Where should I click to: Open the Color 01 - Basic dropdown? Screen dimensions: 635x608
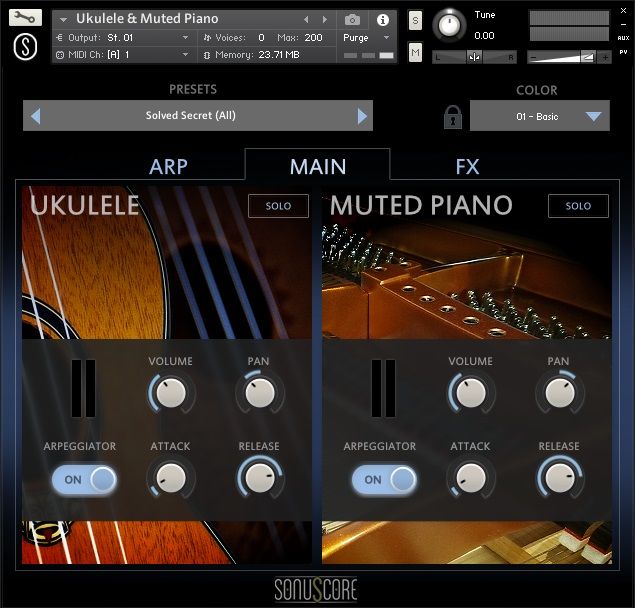click(x=539, y=116)
